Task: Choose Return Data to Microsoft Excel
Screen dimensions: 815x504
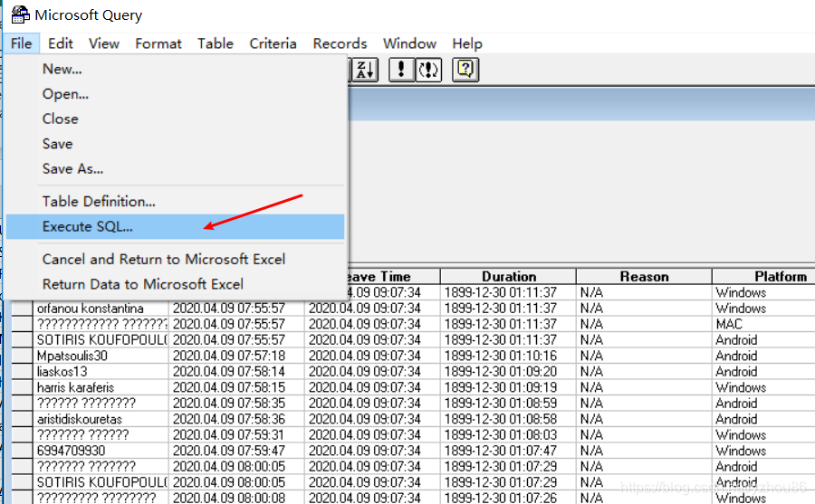Action: (175, 284)
